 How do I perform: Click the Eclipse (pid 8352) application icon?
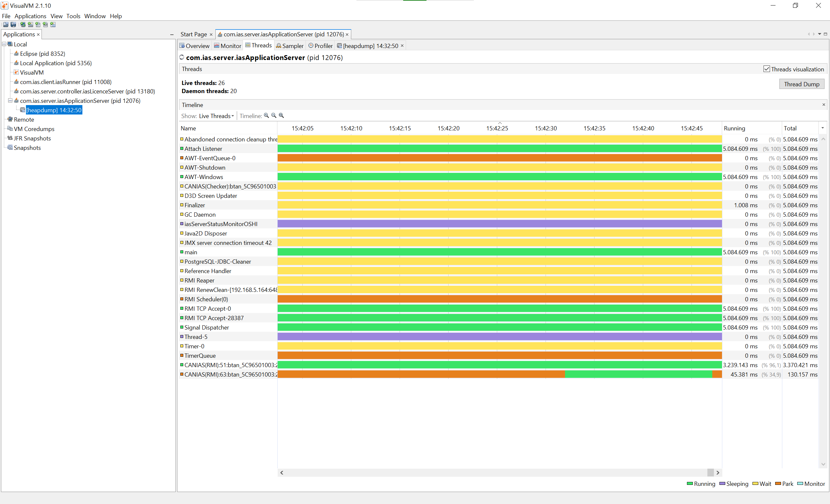16,54
